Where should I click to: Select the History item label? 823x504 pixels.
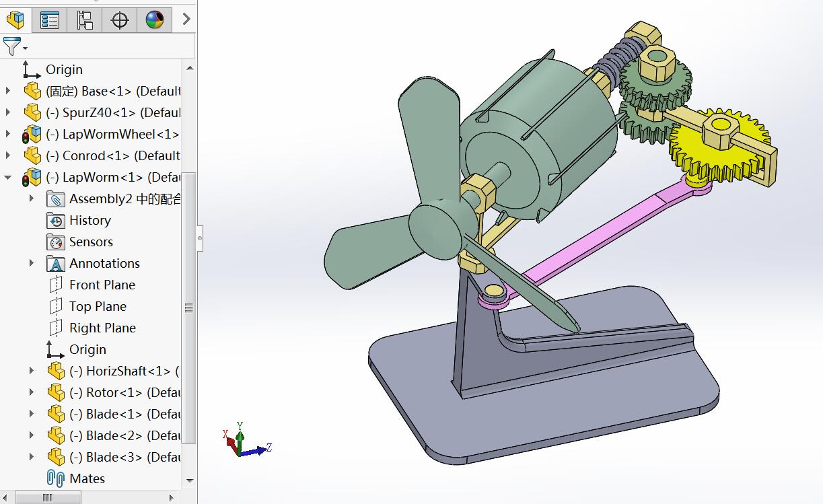(90, 220)
